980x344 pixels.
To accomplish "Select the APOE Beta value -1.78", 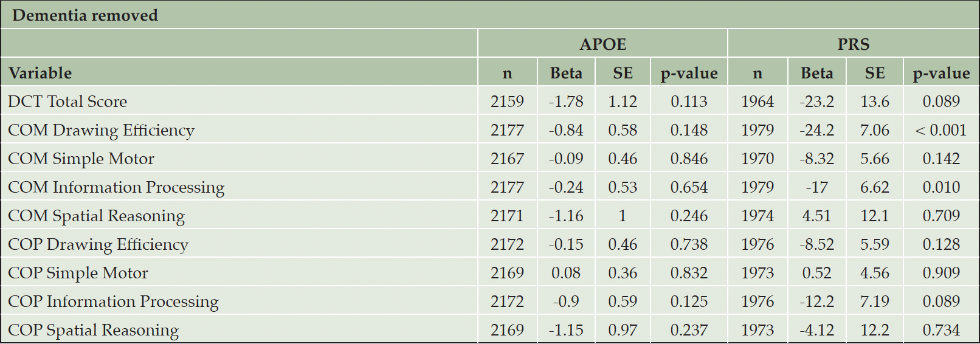I will coord(566,101).
